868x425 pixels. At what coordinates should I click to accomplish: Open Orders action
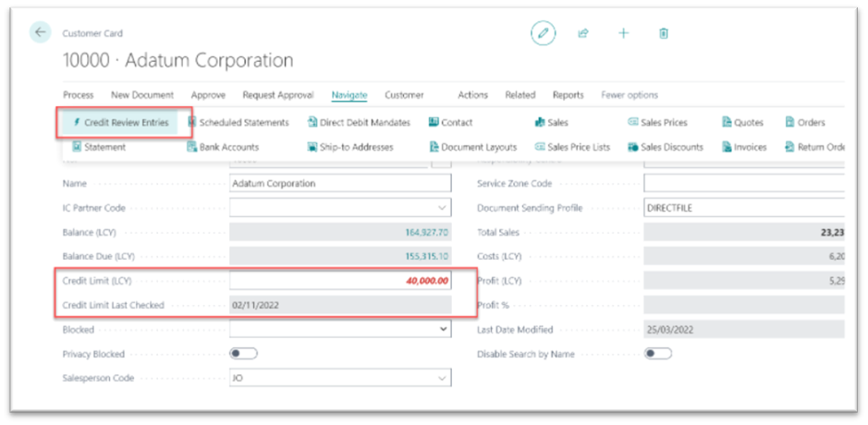pos(805,123)
